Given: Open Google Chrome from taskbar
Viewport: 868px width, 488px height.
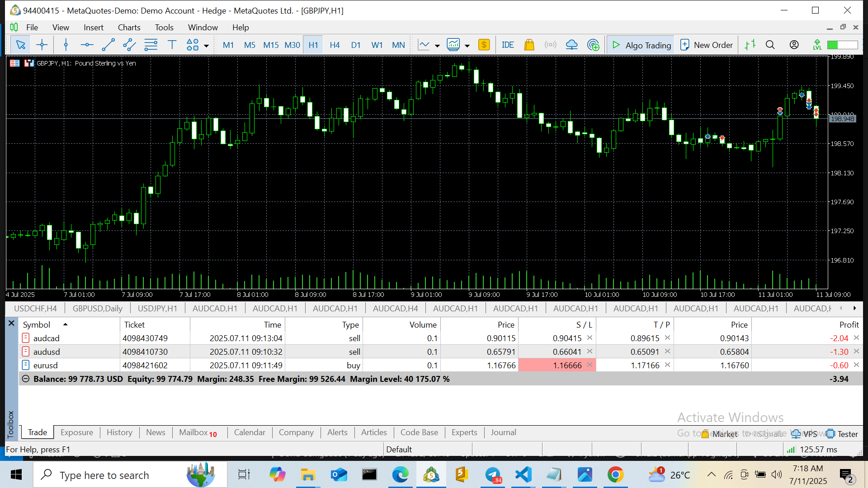Looking at the screenshot, I should click(616, 475).
